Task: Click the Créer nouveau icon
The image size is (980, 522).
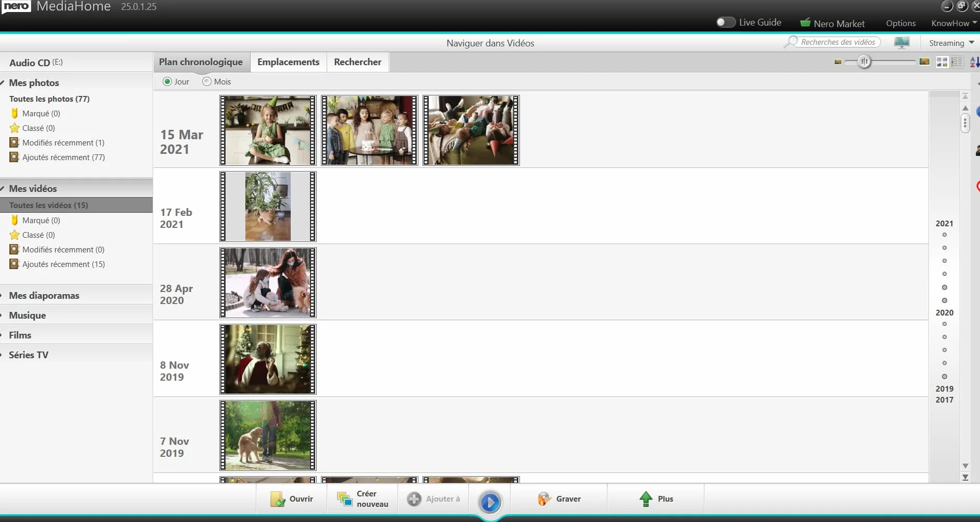Action: click(x=344, y=499)
